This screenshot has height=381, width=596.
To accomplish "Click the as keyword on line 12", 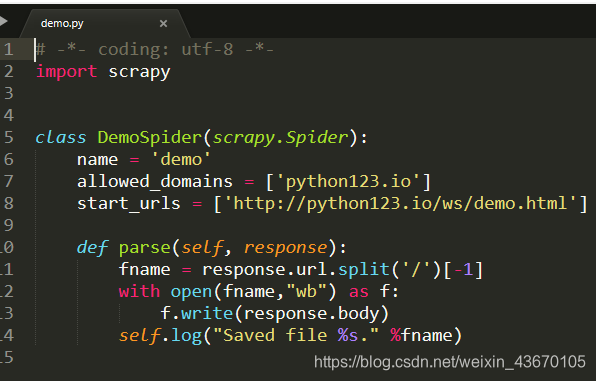I will 358,292.
